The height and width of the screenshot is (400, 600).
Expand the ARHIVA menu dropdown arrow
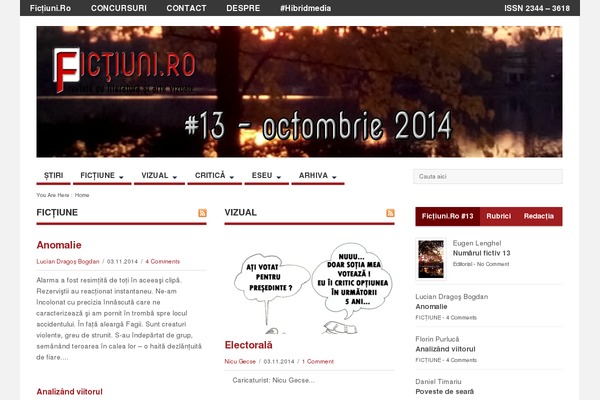(334, 177)
